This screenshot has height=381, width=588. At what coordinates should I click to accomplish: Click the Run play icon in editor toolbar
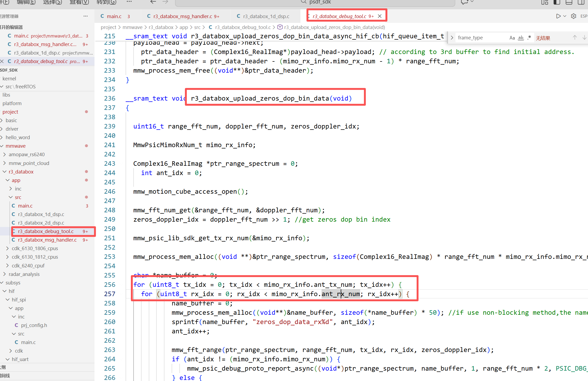click(558, 16)
